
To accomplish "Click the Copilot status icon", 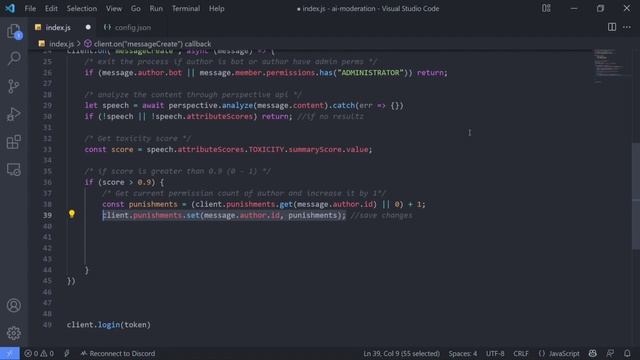I will (x=593, y=353).
